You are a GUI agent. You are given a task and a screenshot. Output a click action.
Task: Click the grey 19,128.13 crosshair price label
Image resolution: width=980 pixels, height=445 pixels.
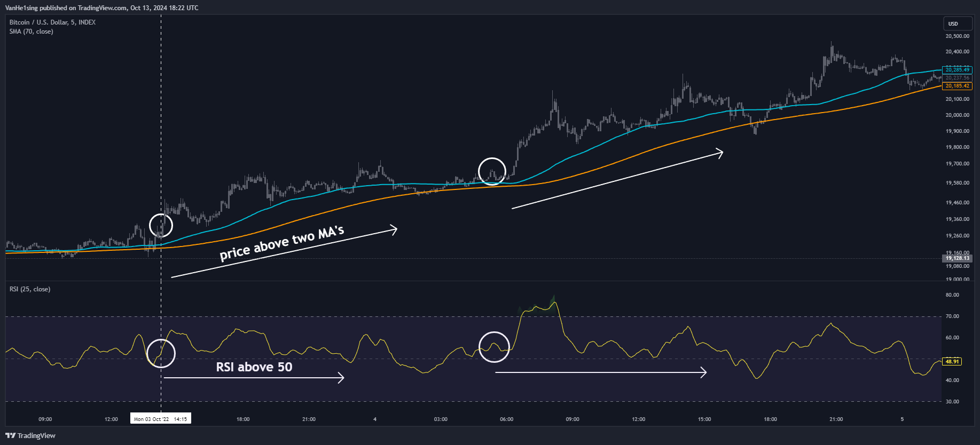pos(957,258)
